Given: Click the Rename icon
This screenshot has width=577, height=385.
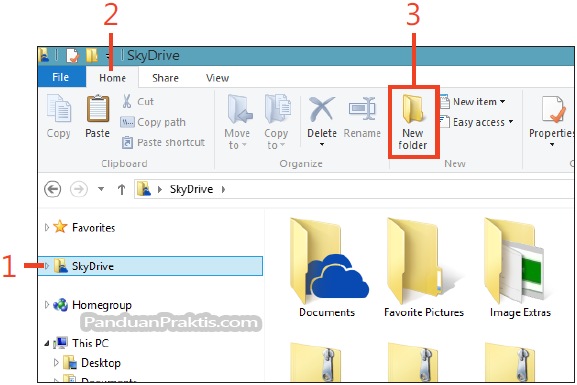Looking at the screenshot, I should [x=362, y=109].
